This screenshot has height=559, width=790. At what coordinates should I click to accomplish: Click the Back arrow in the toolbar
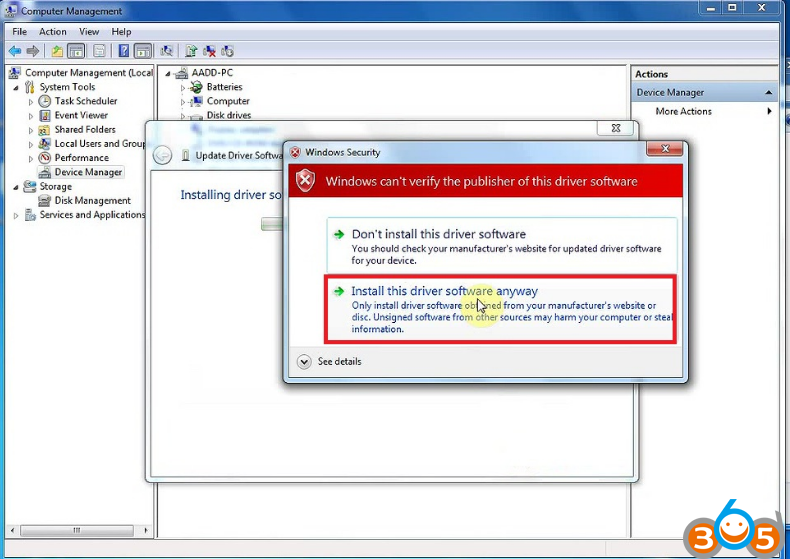click(15, 51)
